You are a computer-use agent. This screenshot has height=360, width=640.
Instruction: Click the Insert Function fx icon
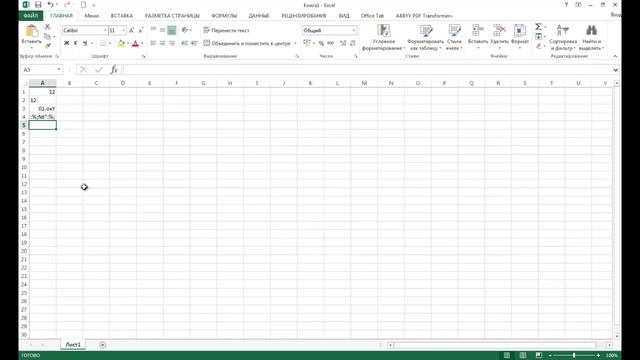pos(114,70)
